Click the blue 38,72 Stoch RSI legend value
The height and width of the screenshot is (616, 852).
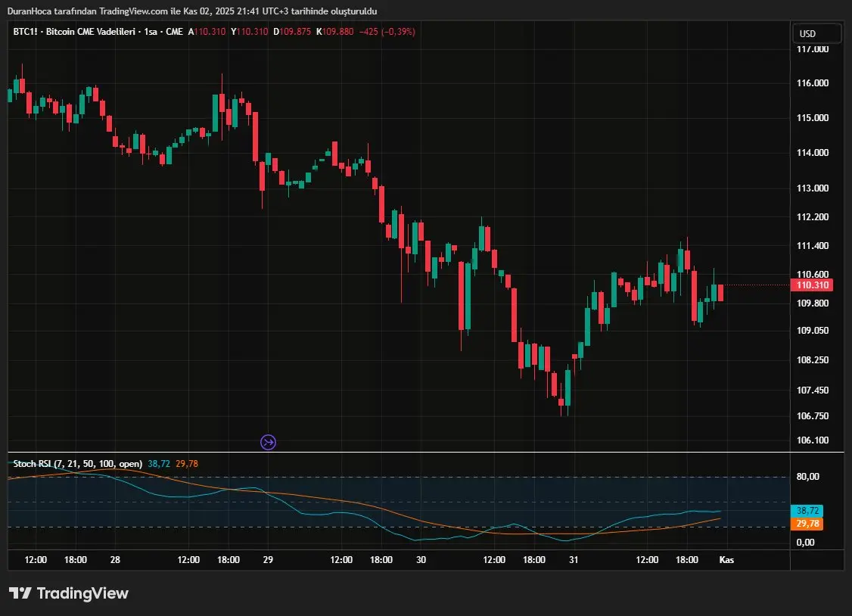(x=159, y=463)
